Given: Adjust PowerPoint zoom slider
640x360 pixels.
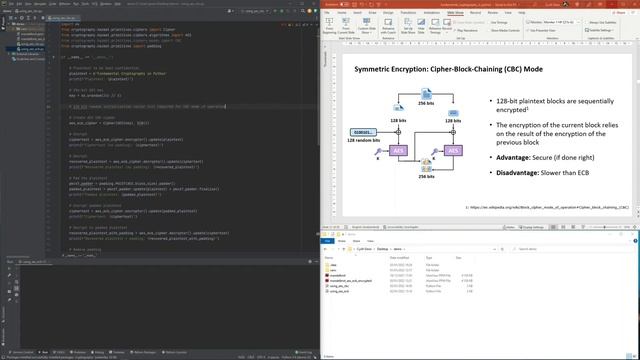Looking at the screenshot, I should (604, 227).
